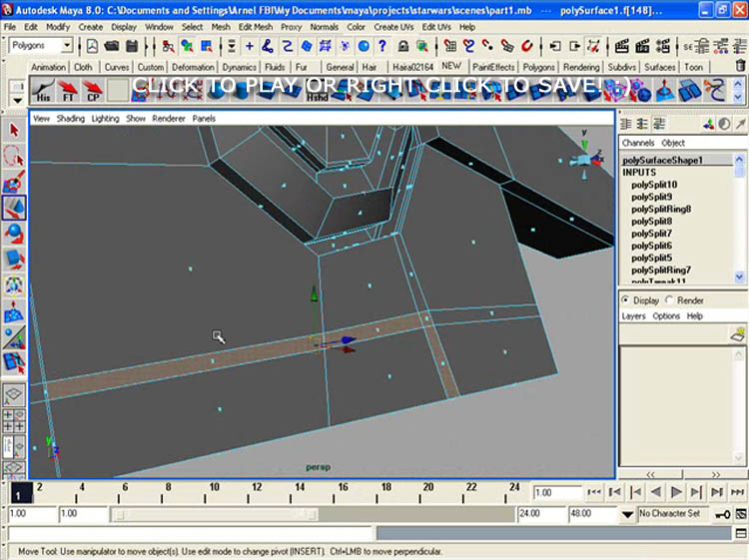Switch to the Scale tool
The image size is (749, 560).
(x=14, y=260)
